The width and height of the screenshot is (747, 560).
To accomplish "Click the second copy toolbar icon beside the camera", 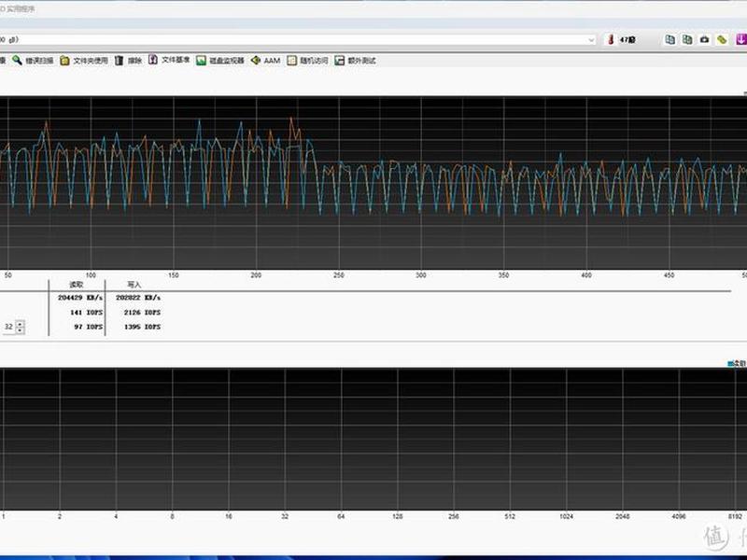I will click(687, 39).
